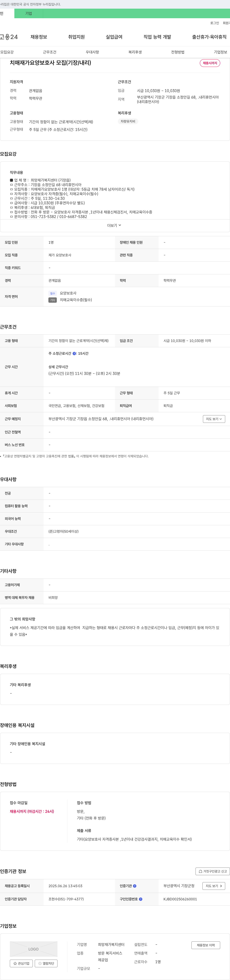Open the 취업지원 main menu
230x980 pixels.
tap(76, 37)
